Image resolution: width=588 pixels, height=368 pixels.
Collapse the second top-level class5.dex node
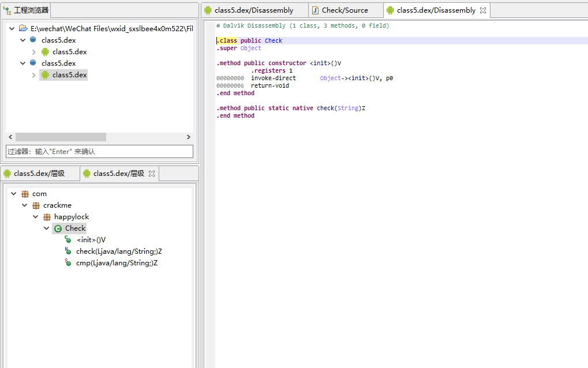23,63
